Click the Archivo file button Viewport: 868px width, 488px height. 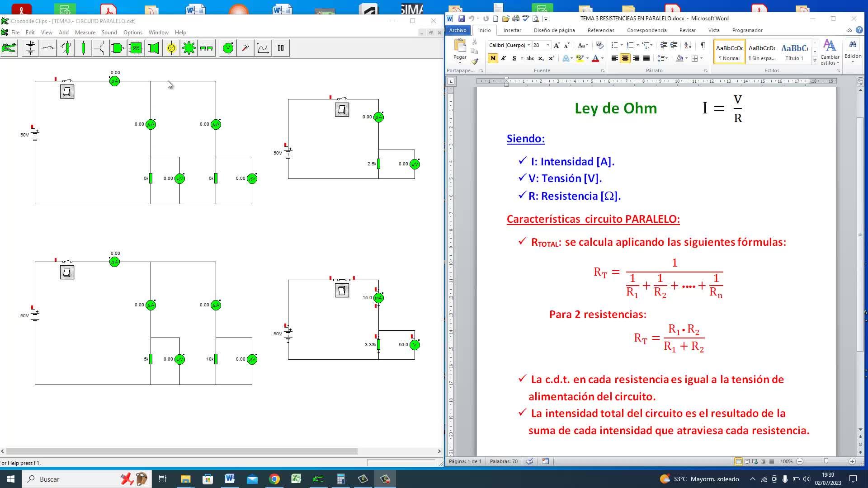[x=458, y=30]
